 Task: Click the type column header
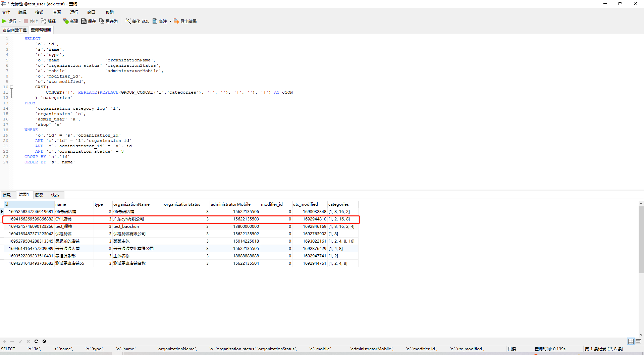tap(103, 204)
